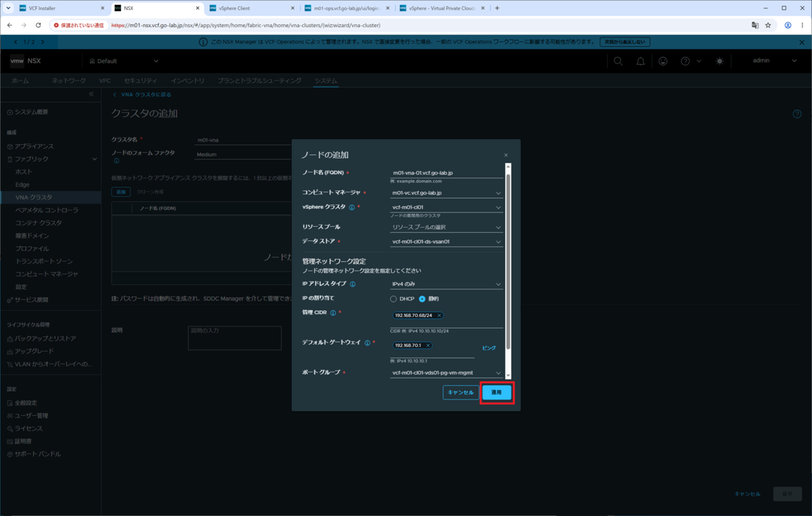Click info icon under ノードのフォーム ファクタ
This screenshot has width=812, height=516.
click(116, 161)
